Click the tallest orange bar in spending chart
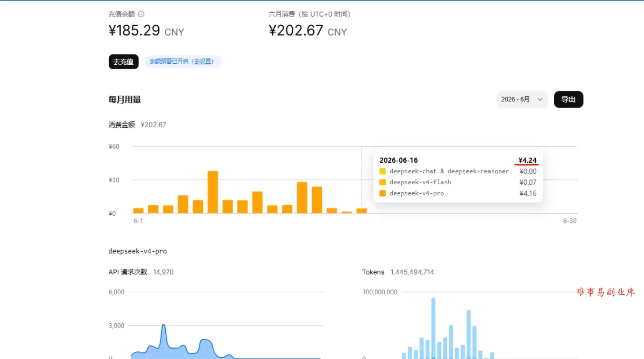This screenshot has width=644, height=359. point(213,192)
